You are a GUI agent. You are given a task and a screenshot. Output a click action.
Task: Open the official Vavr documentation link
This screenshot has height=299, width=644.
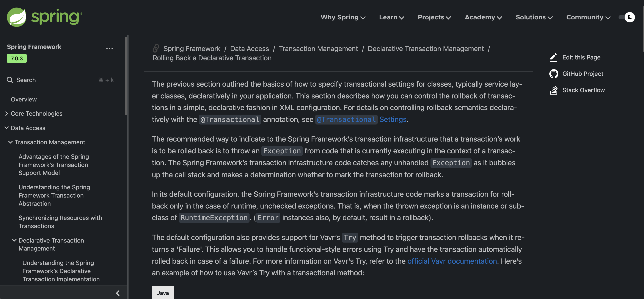[x=452, y=261]
